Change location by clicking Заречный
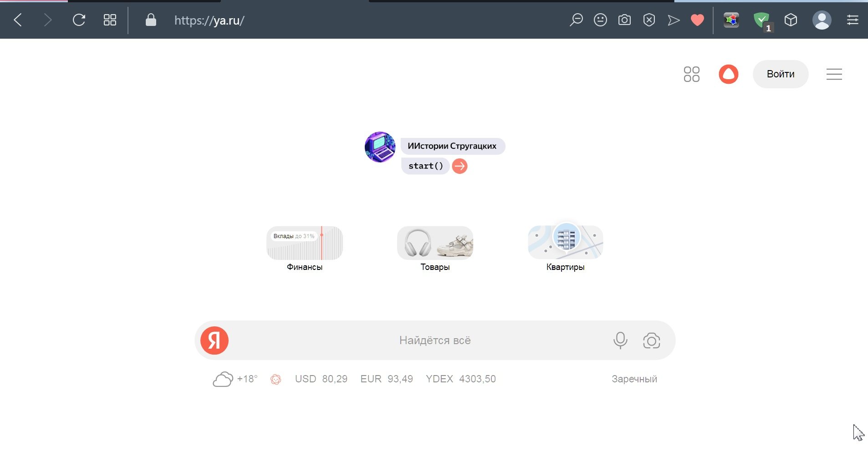Viewport: 868px width, 452px height. pos(634,378)
